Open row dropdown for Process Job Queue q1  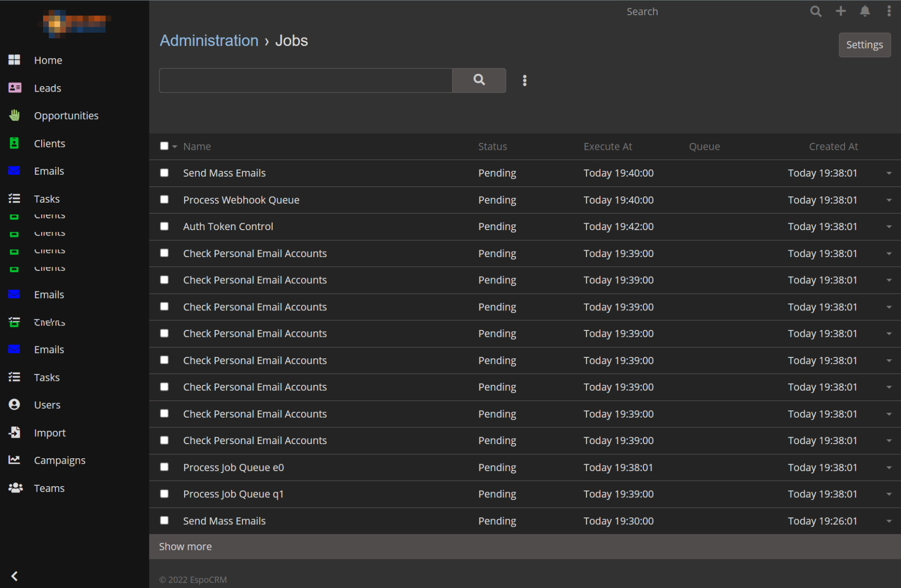tap(888, 494)
